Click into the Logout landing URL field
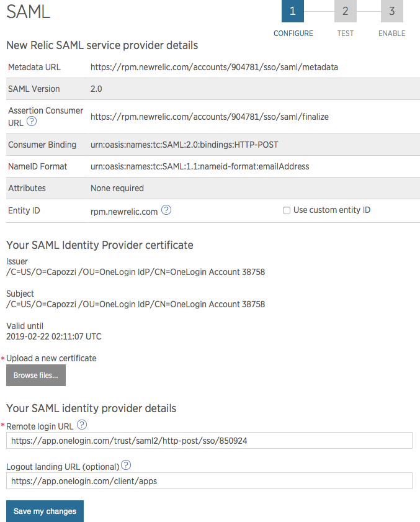 pyautogui.click(x=209, y=481)
